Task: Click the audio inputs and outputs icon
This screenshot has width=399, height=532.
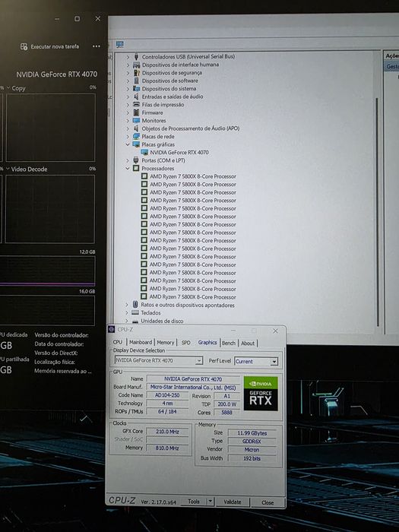Action: [136, 97]
